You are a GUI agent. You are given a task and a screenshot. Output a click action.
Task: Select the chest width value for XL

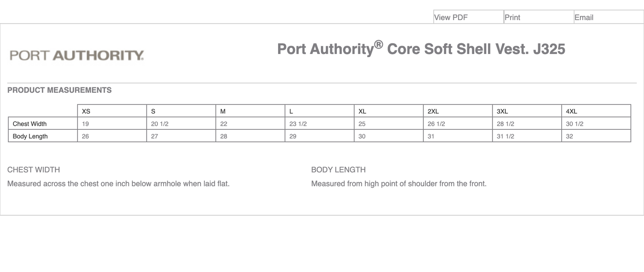click(361, 124)
